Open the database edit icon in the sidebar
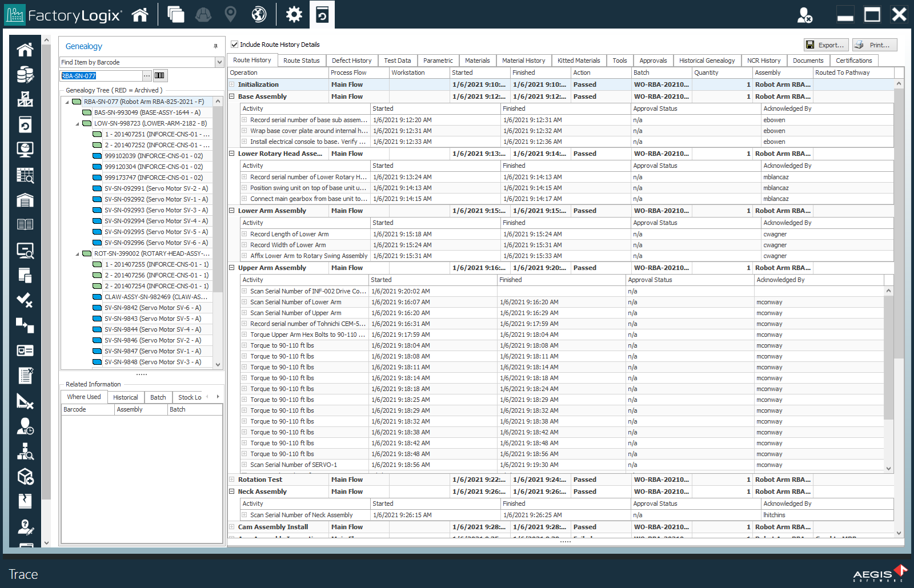 [x=25, y=74]
